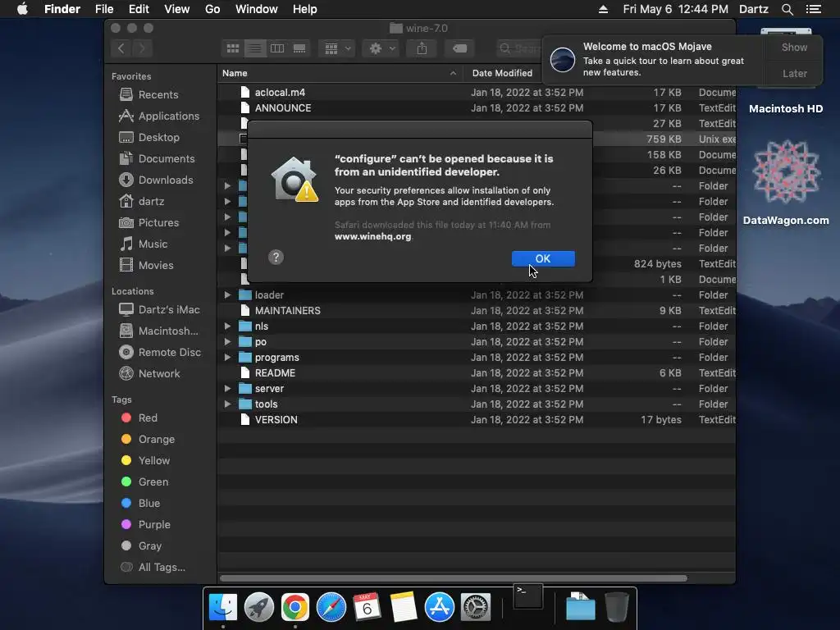Expand the po folder
The width and height of the screenshot is (840, 630).
coord(228,342)
